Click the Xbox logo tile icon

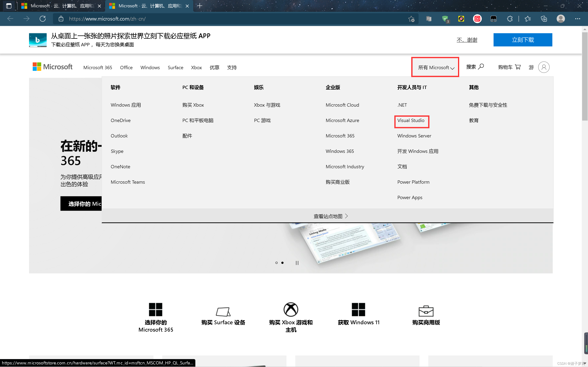coord(291,310)
